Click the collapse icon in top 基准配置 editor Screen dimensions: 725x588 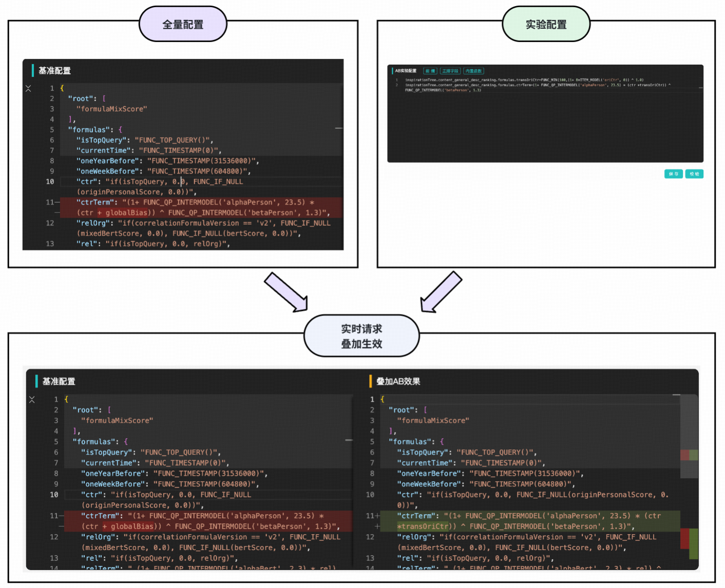pos(28,89)
